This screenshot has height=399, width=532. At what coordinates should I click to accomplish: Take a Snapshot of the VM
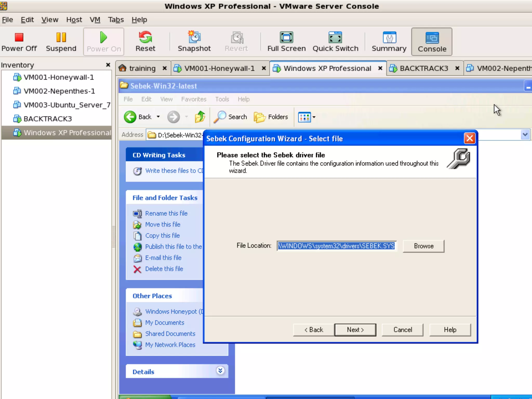click(194, 42)
